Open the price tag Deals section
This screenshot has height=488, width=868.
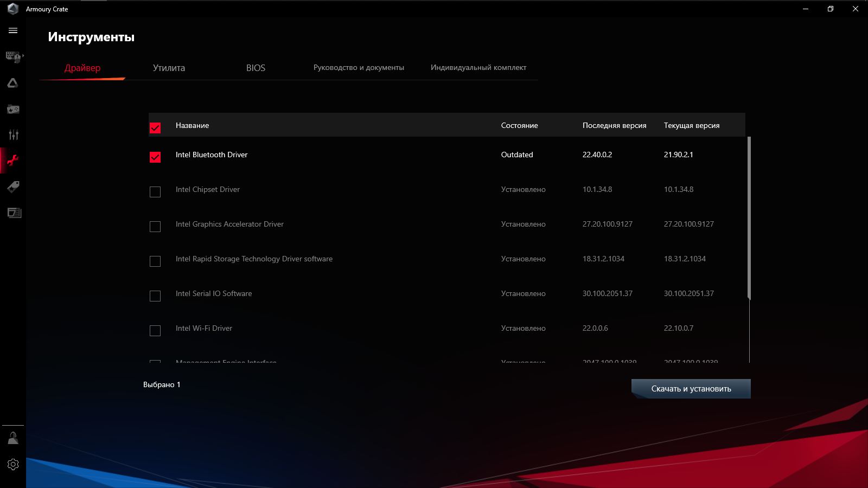pyautogui.click(x=13, y=187)
